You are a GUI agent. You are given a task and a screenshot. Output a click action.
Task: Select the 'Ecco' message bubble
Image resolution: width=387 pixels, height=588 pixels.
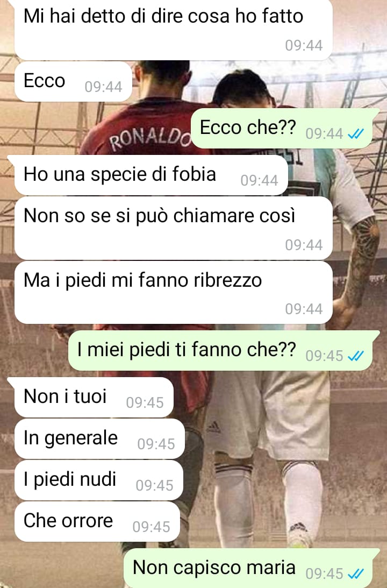pos(74,81)
